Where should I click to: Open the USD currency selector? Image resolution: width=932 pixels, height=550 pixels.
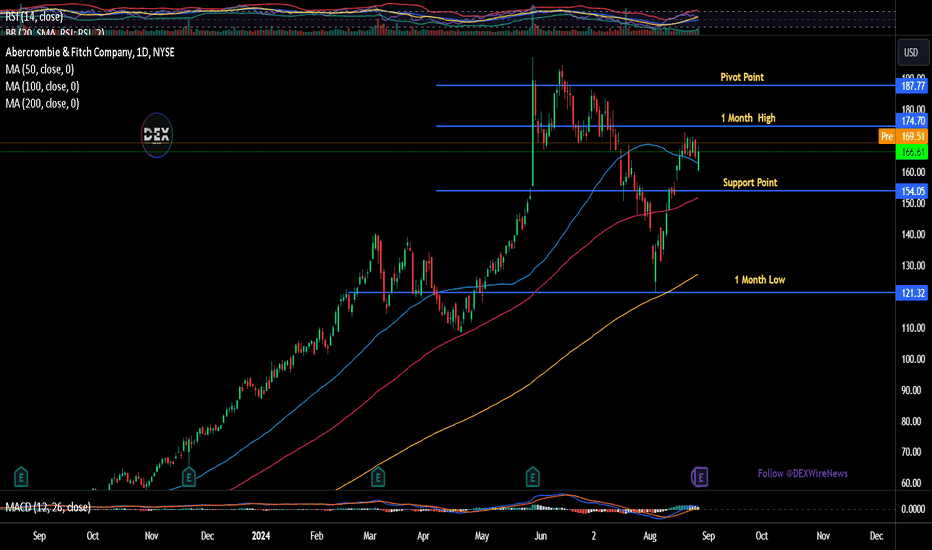pos(911,53)
